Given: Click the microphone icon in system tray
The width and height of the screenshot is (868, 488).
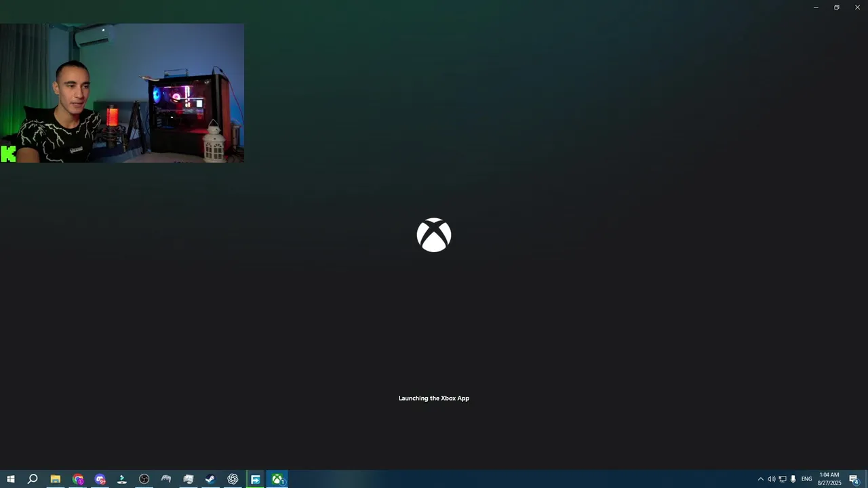Looking at the screenshot, I should pyautogui.click(x=793, y=479).
